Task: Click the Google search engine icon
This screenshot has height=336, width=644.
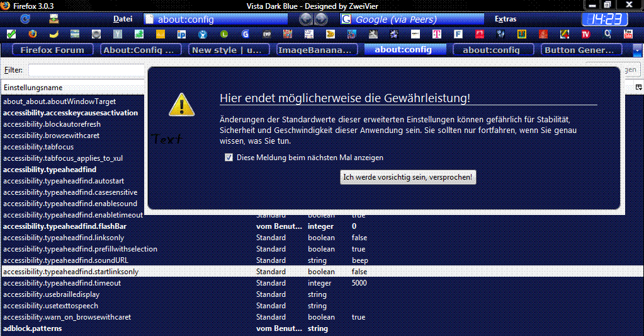Action: (346, 19)
